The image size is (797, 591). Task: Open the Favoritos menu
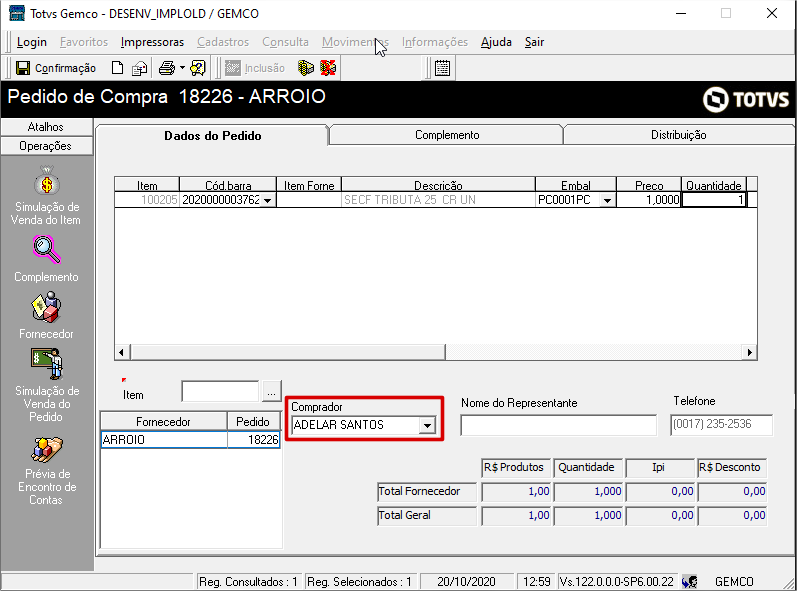pyautogui.click(x=84, y=42)
